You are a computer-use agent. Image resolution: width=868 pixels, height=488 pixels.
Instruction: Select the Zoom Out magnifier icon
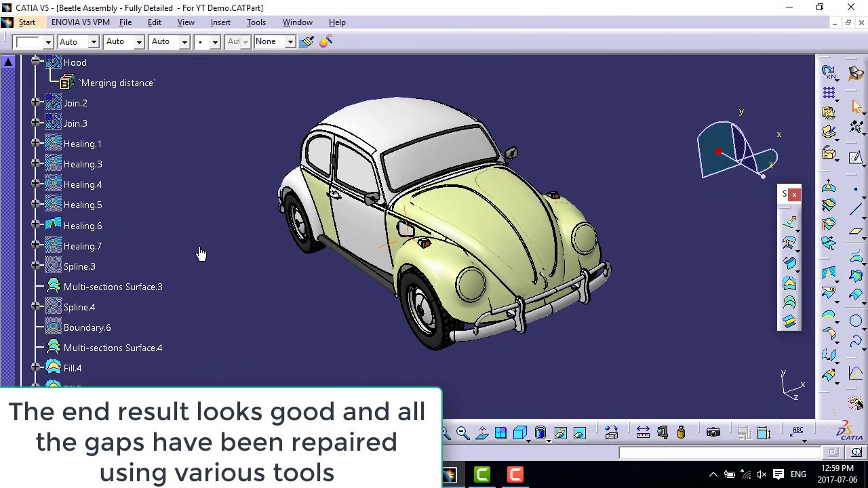(x=462, y=433)
